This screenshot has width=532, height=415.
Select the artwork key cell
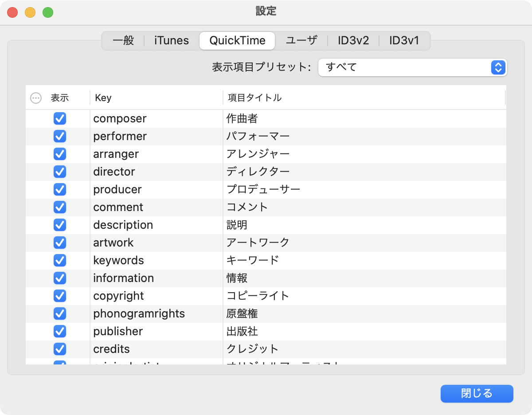(x=156, y=243)
